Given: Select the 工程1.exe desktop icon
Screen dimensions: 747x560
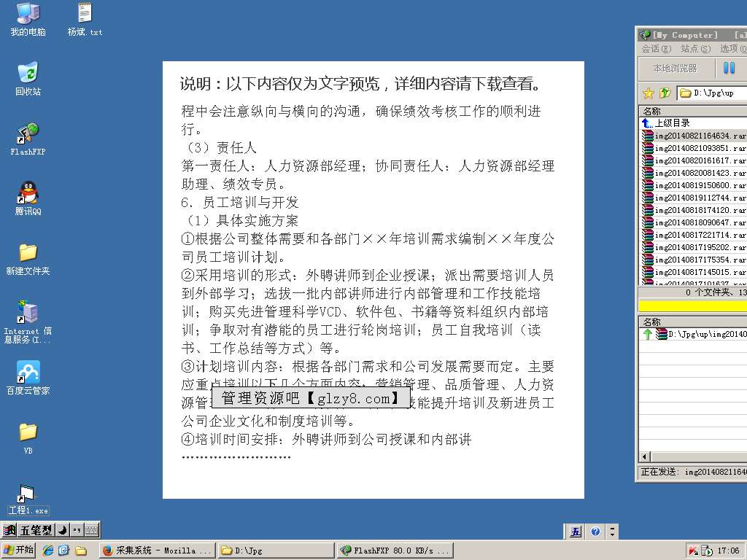Looking at the screenshot, I should pos(28,500).
